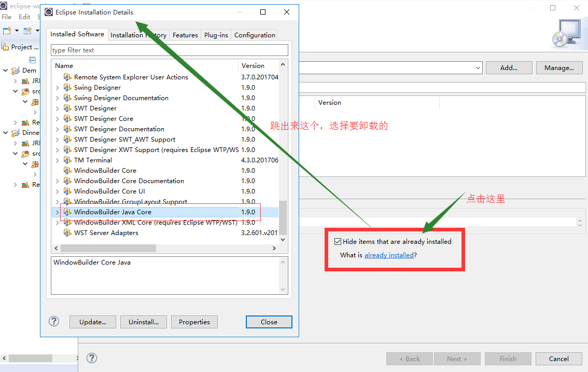The width and height of the screenshot is (588, 372).
Task: Click the WST Server Adapters feature icon
Action: [x=67, y=233]
